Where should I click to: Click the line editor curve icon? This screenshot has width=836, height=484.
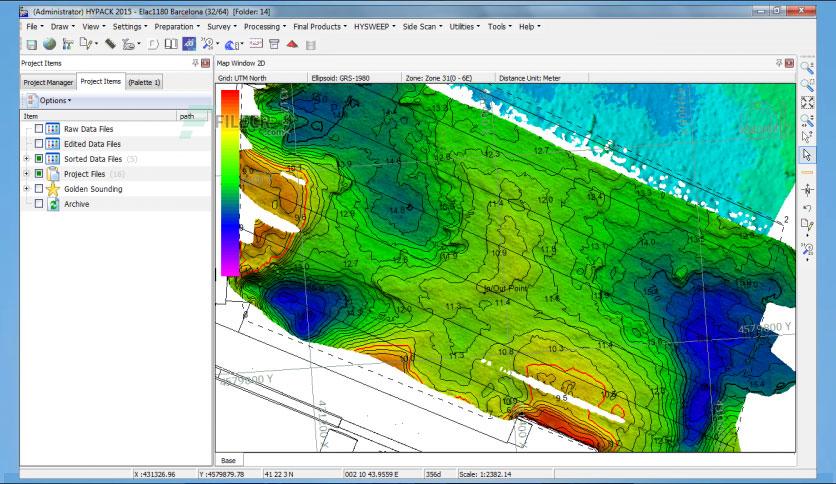point(153,44)
